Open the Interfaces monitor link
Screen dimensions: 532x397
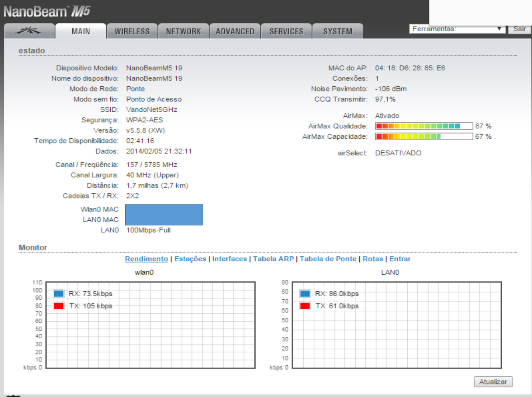(x=229, y=259)
